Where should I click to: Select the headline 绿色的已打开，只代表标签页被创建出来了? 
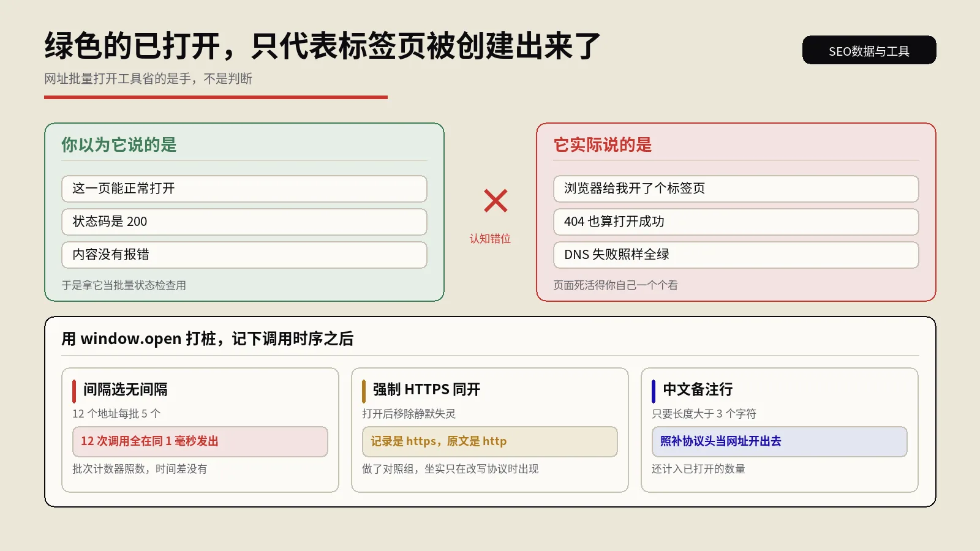click(x=322, y=46)
